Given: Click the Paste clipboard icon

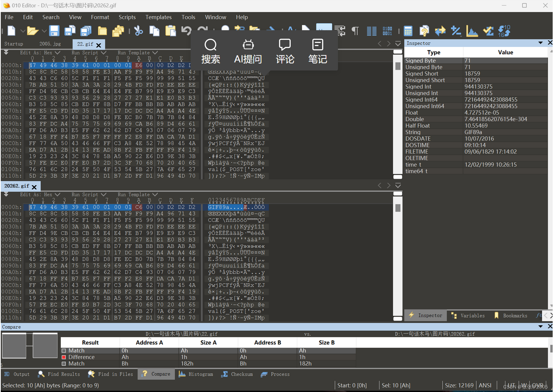Looking at the screenshot, I should click(x=171, y=31).
